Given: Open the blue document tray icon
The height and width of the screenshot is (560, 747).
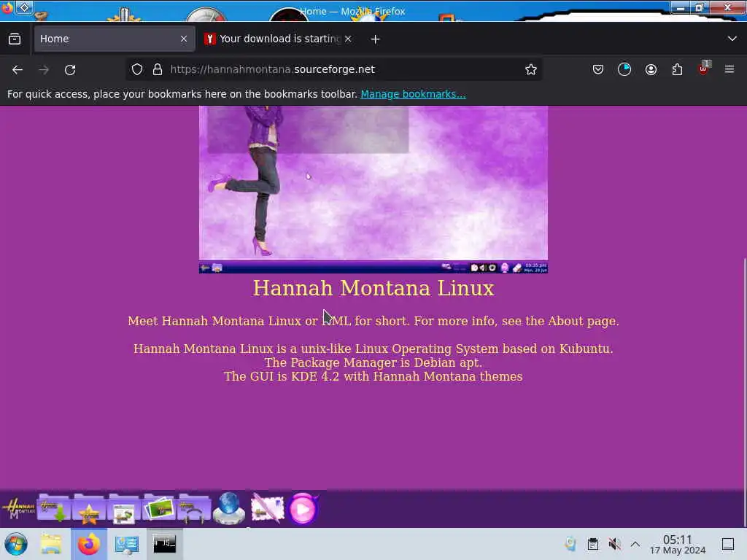Looking at the screenshot, I should pos(570,544).
